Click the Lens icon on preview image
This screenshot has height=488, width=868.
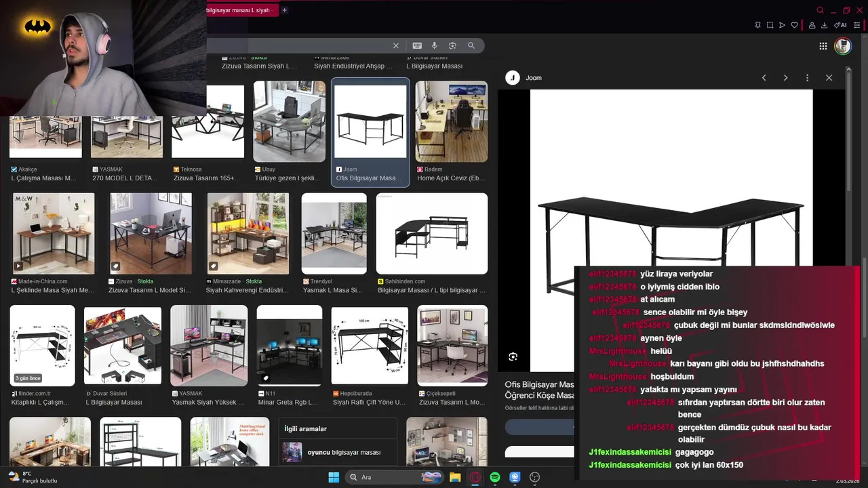[x=513, y=357]
